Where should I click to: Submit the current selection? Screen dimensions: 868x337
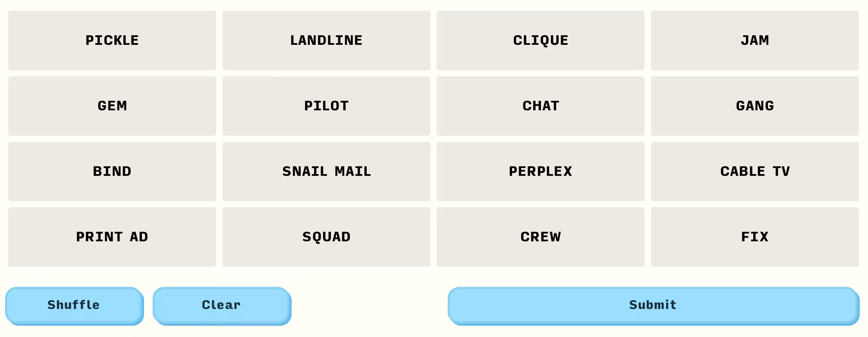[x=653, y=305]
